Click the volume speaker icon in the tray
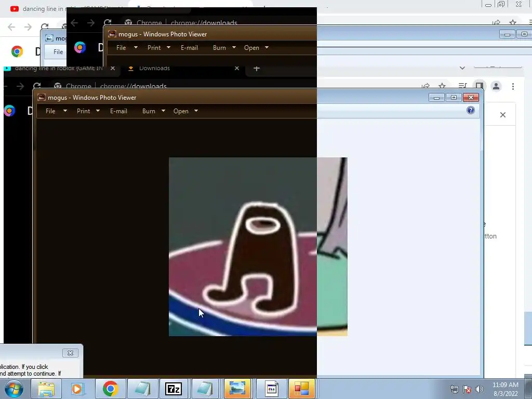 tap(479, 389)
